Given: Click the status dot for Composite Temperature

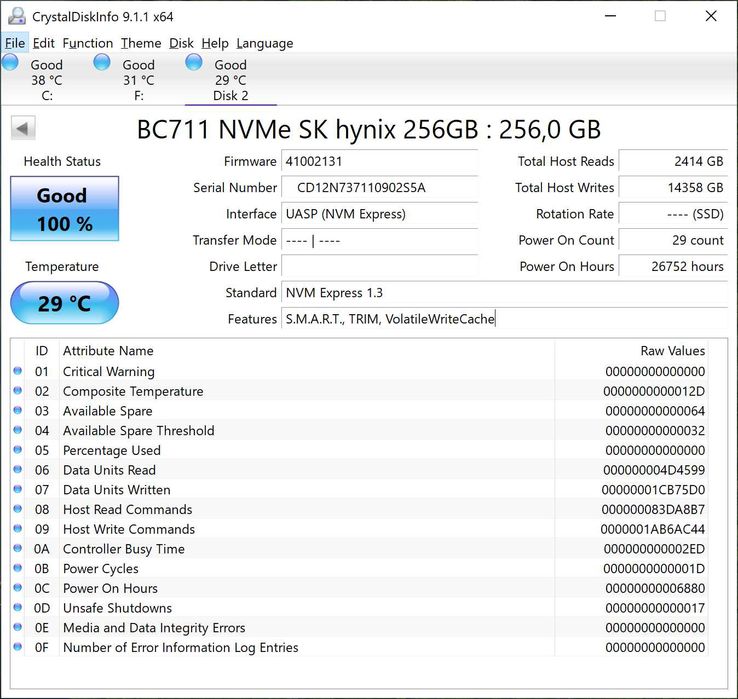Looking at the screenshot, I should (18, 391).
